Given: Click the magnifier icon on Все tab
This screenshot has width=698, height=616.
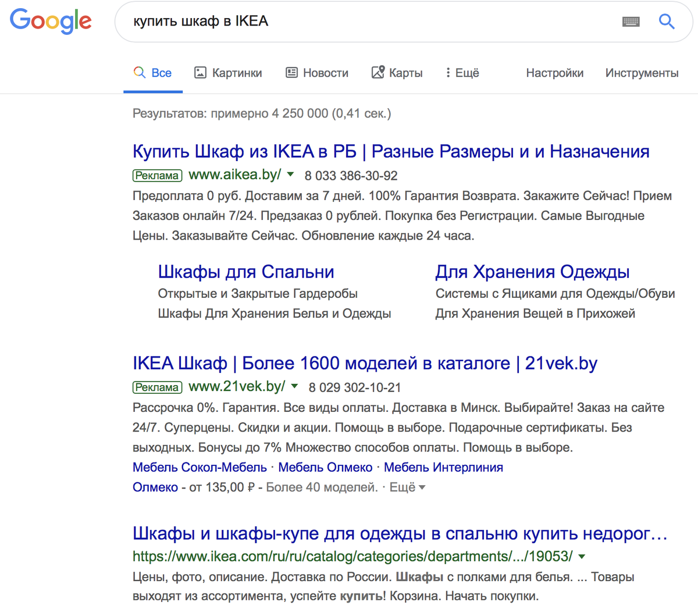Looking at the screenshot, I should point(139,73).
